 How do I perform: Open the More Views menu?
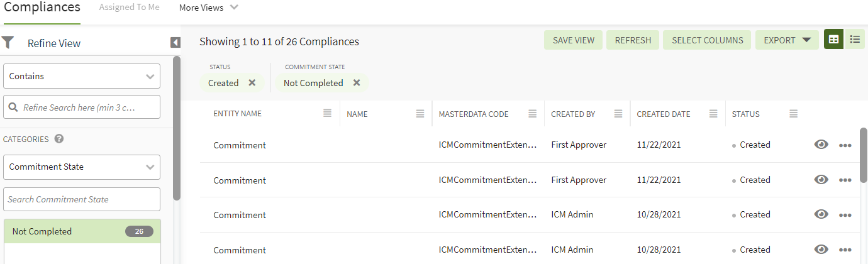coord(208,8)
